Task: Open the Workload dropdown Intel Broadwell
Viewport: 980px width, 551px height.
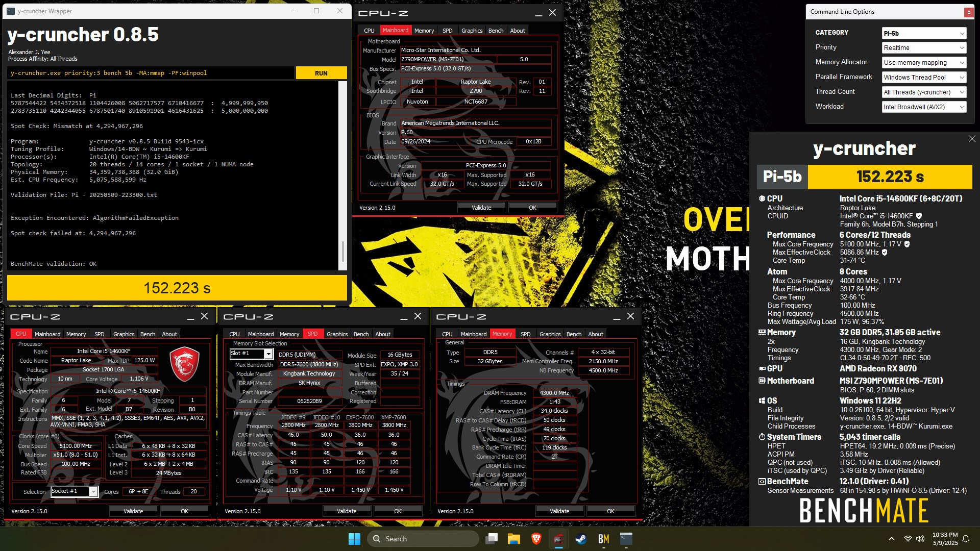Action: (924, 107)
